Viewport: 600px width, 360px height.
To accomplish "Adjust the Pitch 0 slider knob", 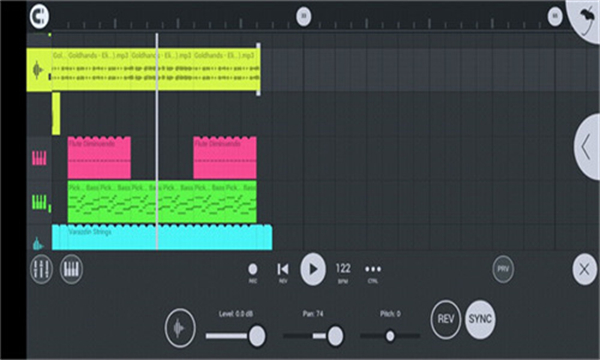I will pyautogui.click(x=390, y=336).
